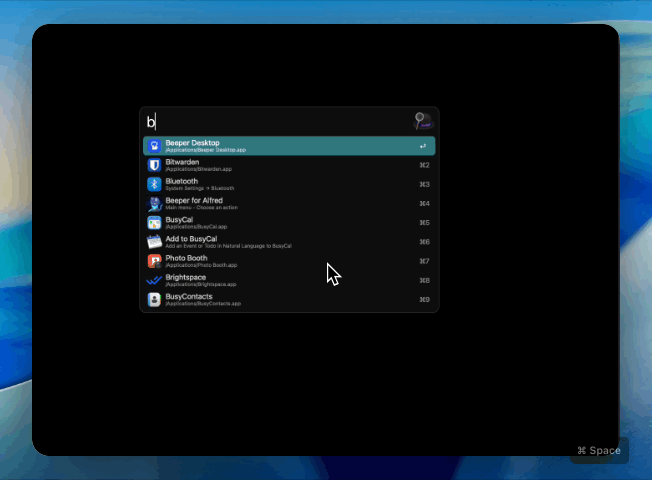The width and height of the screenshot is (652, 480).
Task: Click the Alfred search input field
Action: coord(278,121)
